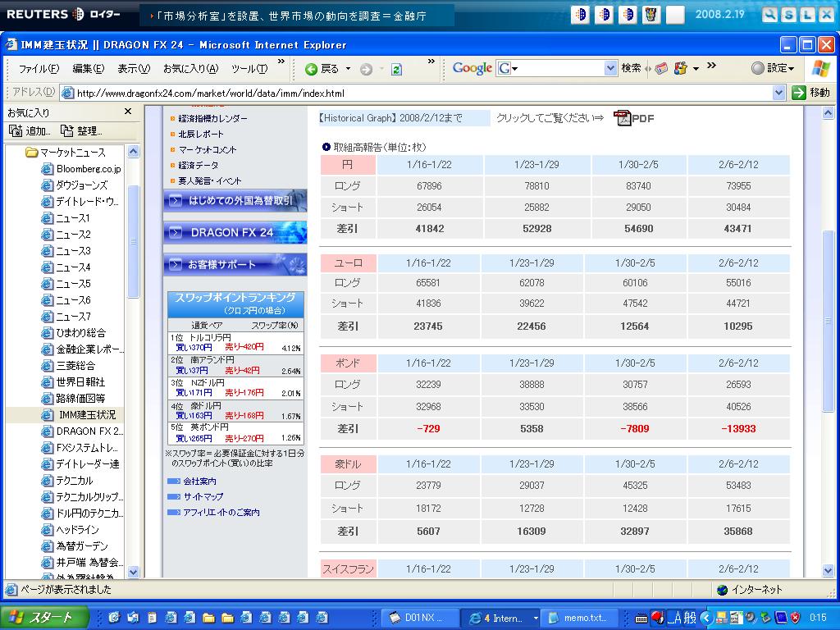Open the サイトマップ link

(203, 496)
